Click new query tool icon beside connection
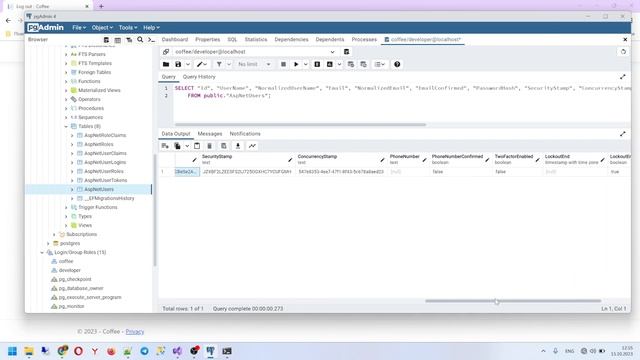 tap(347, 52)
